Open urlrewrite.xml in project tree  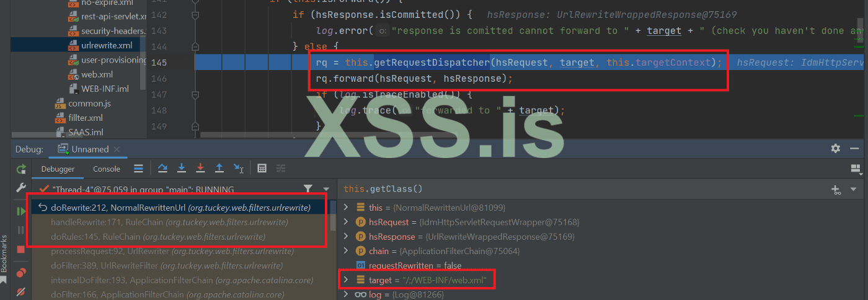tap(107, 45)
